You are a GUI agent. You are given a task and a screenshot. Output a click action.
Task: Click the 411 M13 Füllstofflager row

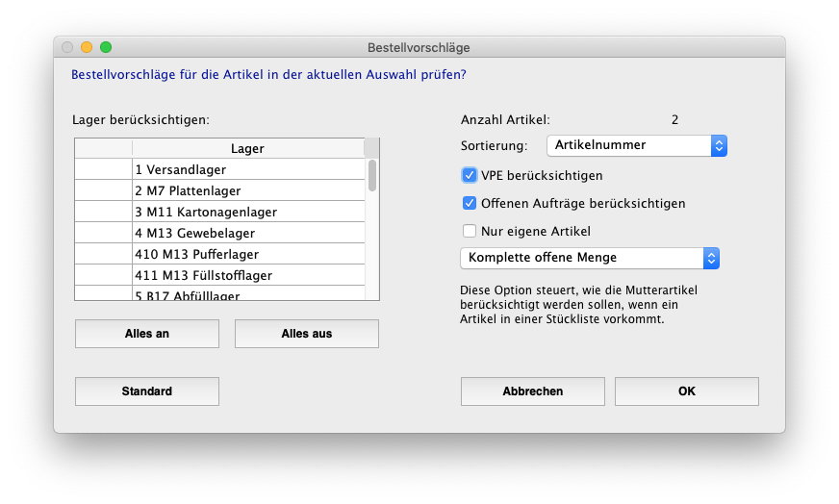pos(247,275)
